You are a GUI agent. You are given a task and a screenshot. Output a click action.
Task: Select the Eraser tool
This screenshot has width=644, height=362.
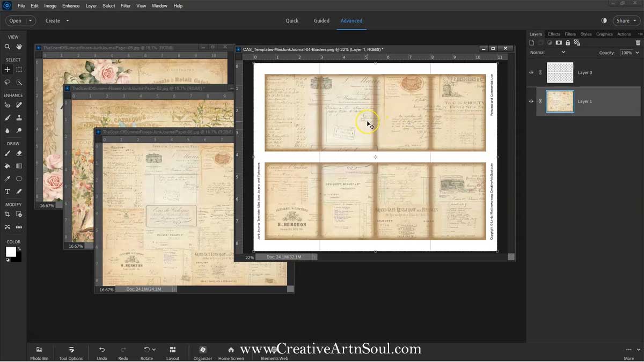click(19, 153)
